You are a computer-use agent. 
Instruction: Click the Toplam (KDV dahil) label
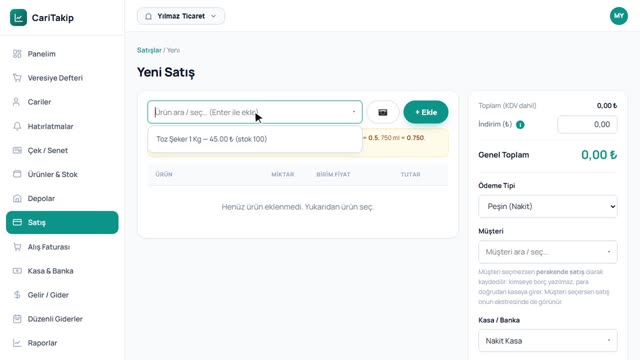507,106
